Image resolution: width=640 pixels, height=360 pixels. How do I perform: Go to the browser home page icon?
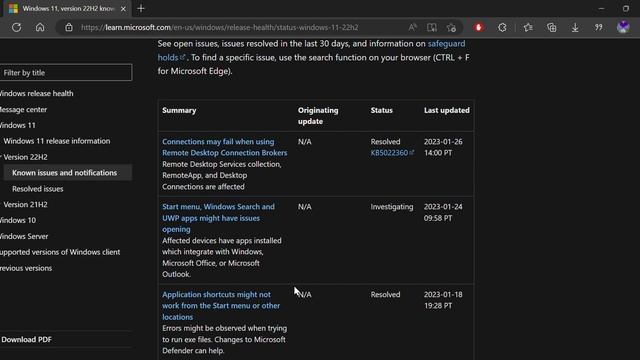coord(40,27)
